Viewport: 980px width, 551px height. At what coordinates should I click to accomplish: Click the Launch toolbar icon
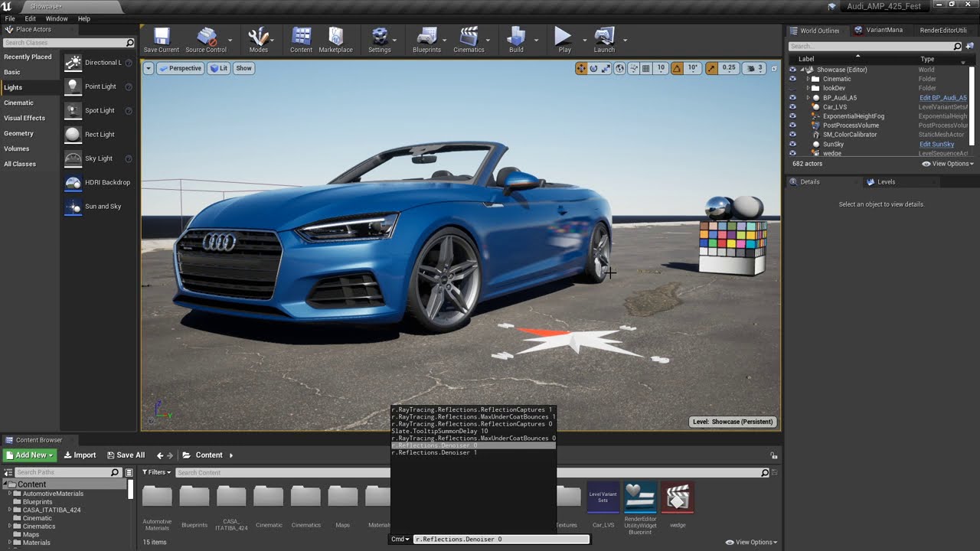(x=604, y=40)
